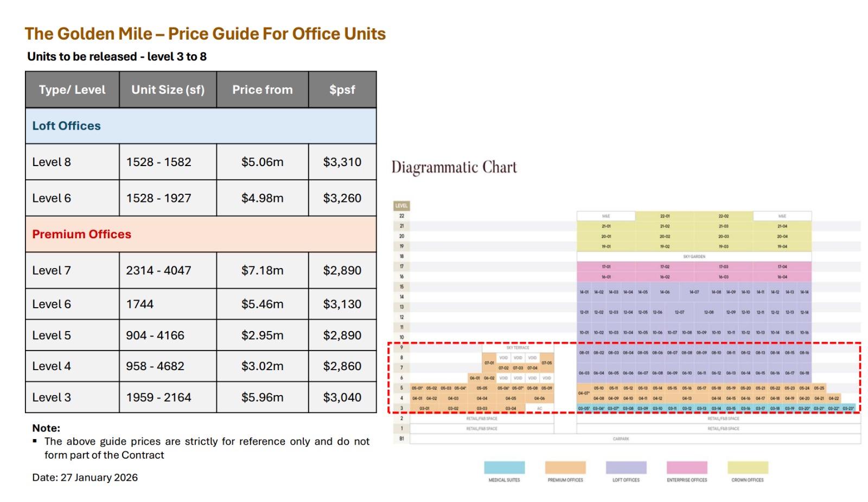This screenshot has width=868, height=502.
Task: Click the Premium Offices orange legend swatch
Action: point(565,467)
